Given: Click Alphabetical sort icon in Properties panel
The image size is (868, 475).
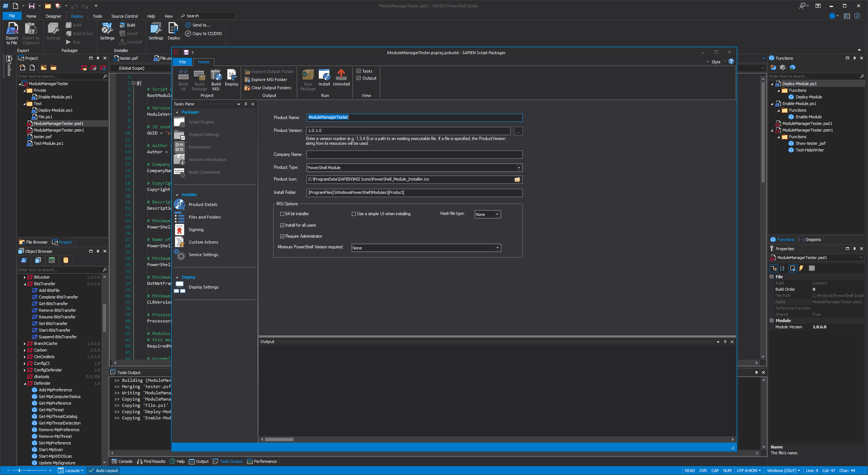Looking at the screenshot, I should pos(782,268).
